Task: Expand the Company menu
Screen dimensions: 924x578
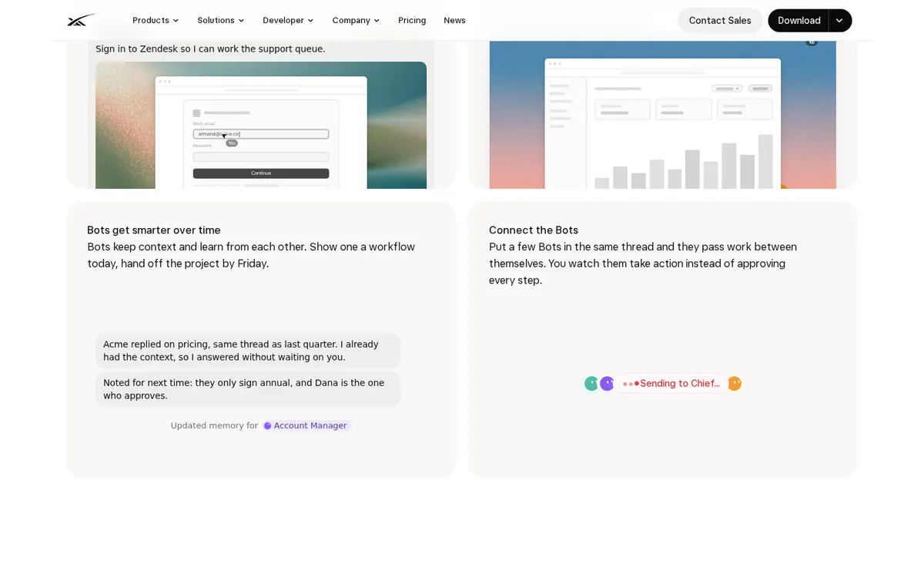Action: (356, 20)
